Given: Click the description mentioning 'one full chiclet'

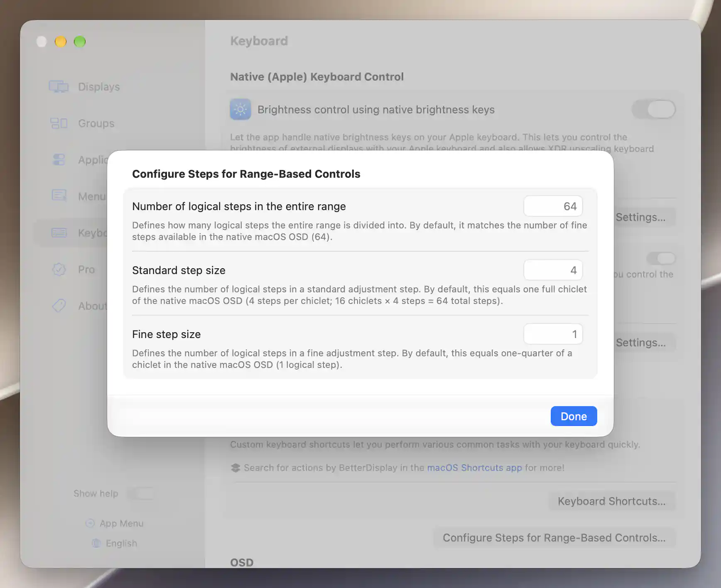Looking at the screenshot, I should point(359,295).
